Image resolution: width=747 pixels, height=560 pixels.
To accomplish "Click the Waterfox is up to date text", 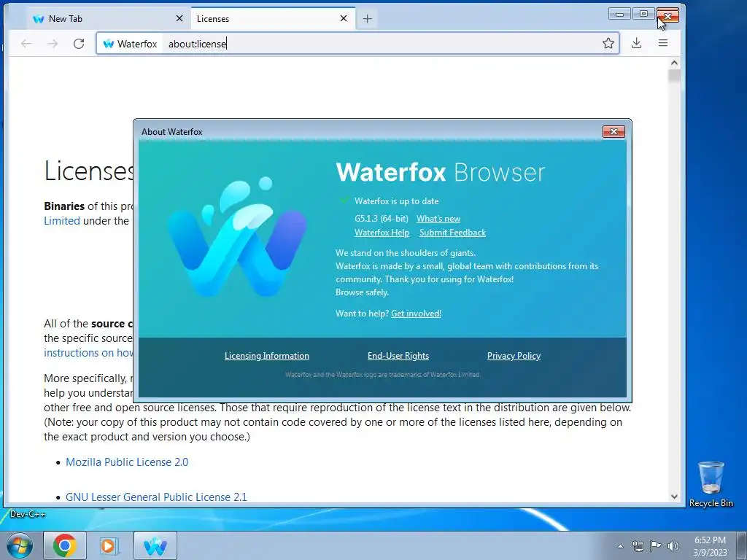I will 396,201.
